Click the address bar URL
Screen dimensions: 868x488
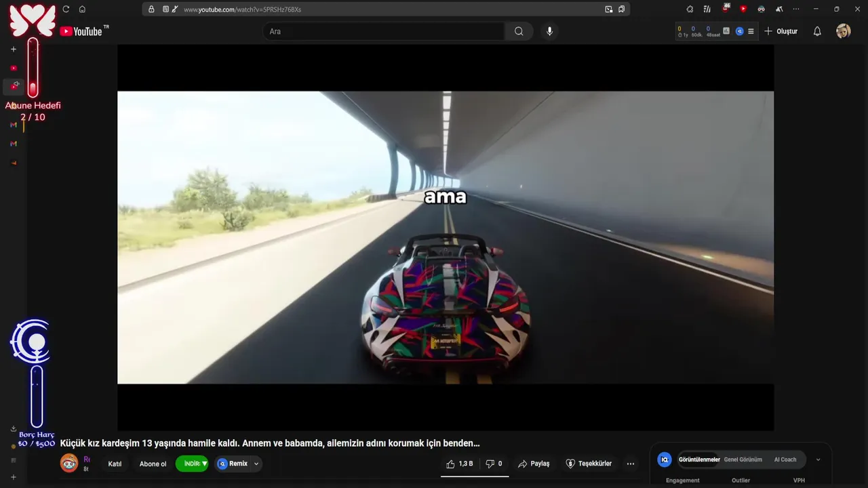coord(242,9)
